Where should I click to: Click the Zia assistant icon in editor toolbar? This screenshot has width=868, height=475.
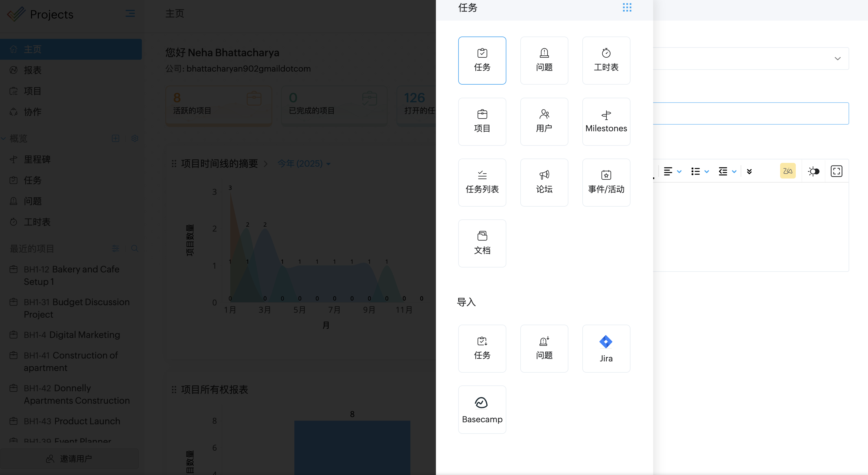point(787,171)
